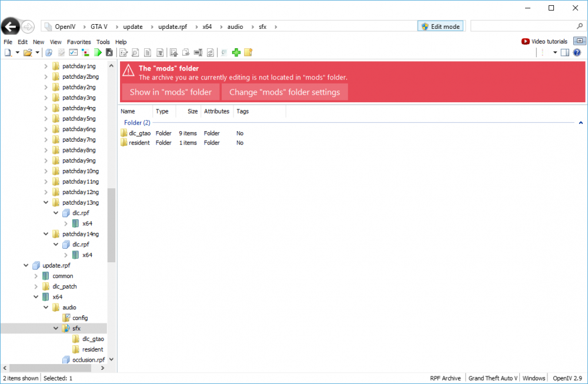
Task: Click Change "mods" folder settings button
Action: [x=285, y=92]
